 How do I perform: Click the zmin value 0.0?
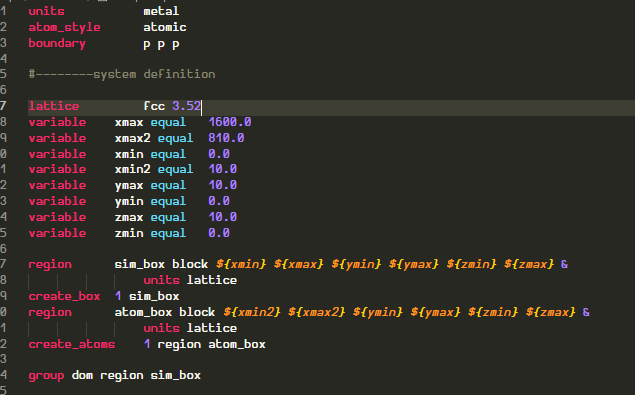[x=219, y=233]
